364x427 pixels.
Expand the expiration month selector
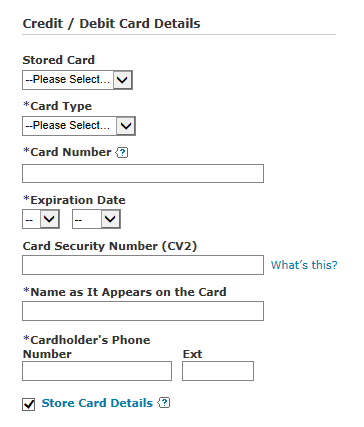(41, 219)
